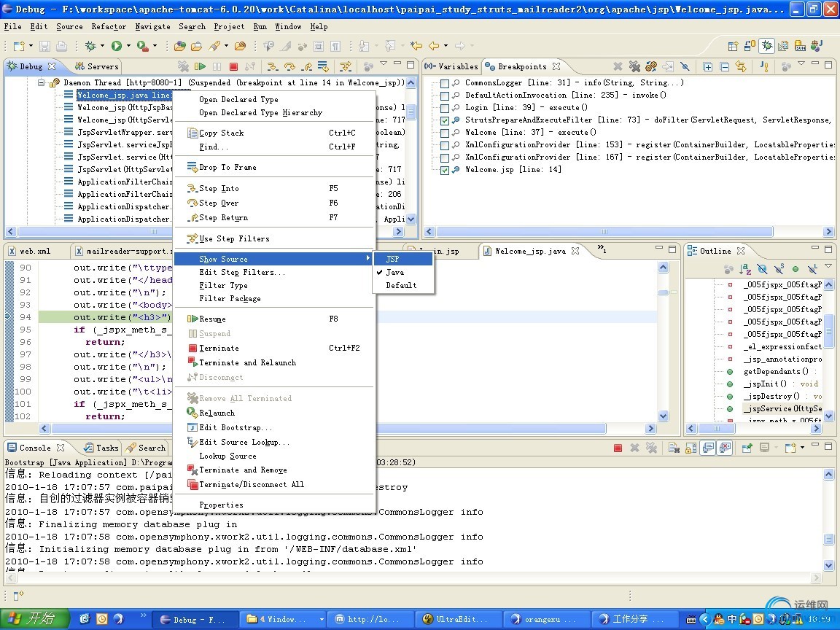Screen dimensions: 840x630
Task: Toggle Hide Static Members icon in Outline
Action: 779,269
